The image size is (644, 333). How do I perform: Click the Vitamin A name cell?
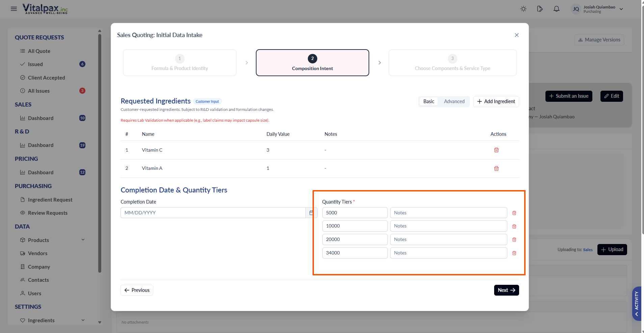[152, 168]
